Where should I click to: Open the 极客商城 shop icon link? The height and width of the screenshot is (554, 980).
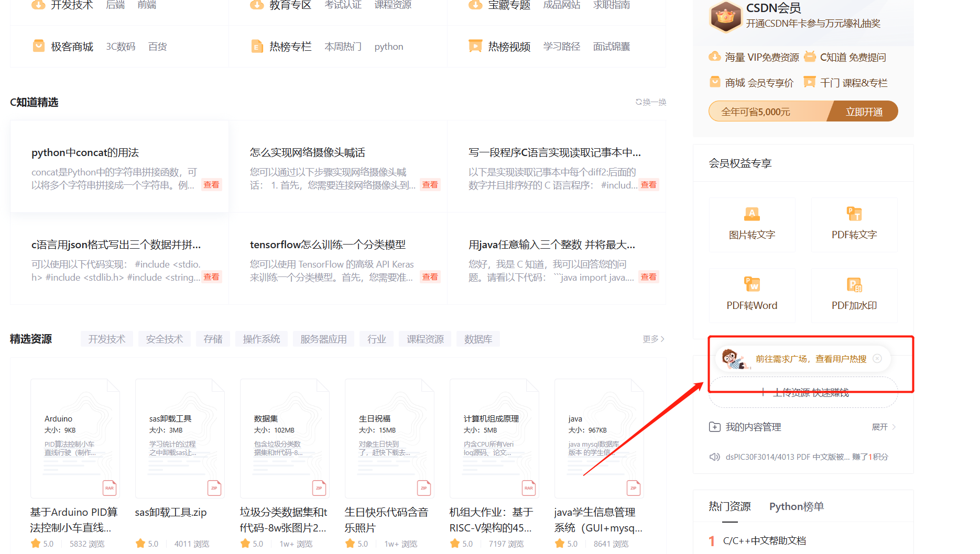click(38, 46)
